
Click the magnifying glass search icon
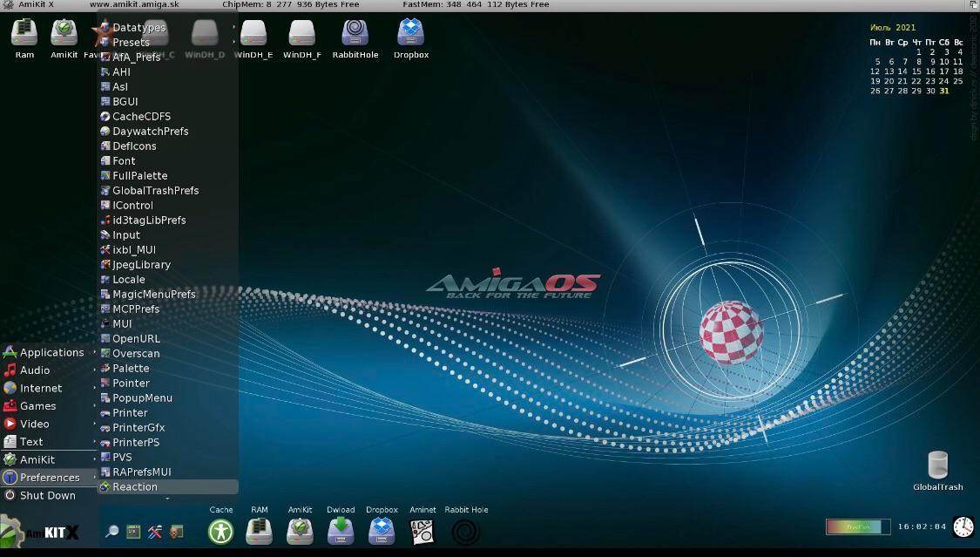pyautogui.click(x=112, y=532)
